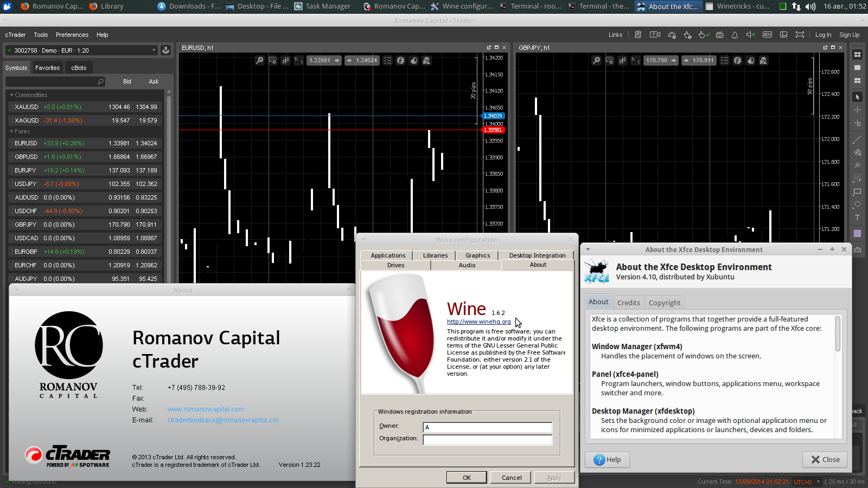Take chart screenshot with camera icon
The width and height of the screenshot is (868, 488).
pos(857,250)
